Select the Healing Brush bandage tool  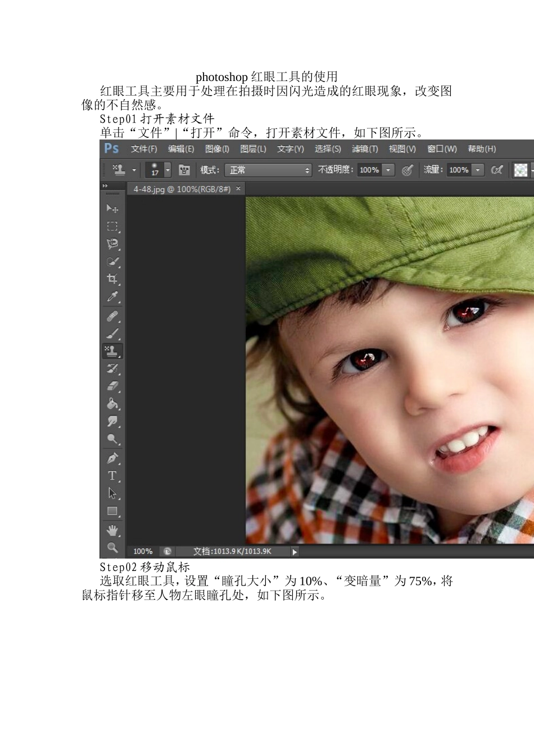point(112,316)
